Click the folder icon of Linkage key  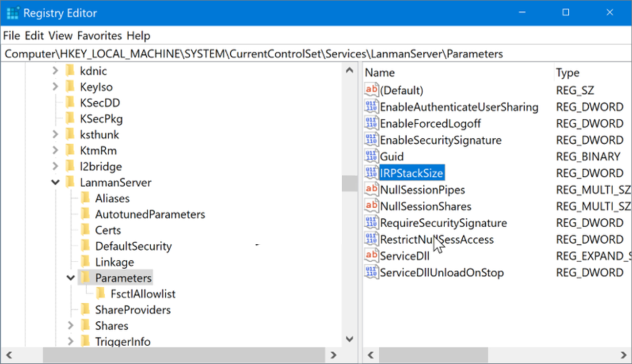click(x=85, y=262)
